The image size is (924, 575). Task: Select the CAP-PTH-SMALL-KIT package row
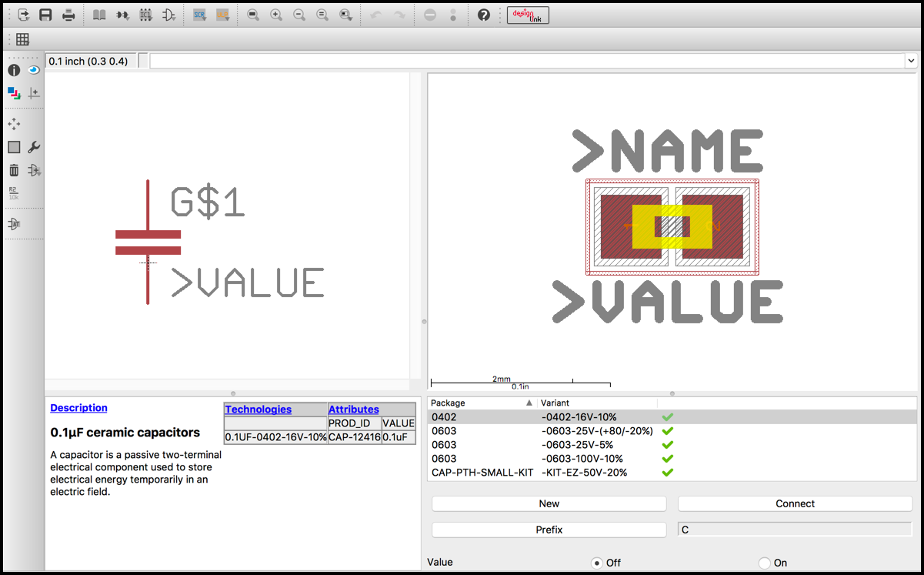[x=482, y=473]
